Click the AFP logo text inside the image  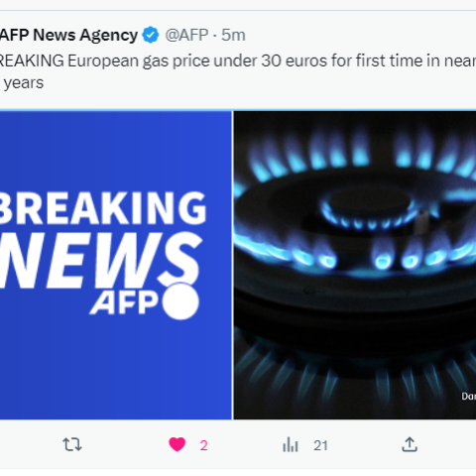click(124, 303)
